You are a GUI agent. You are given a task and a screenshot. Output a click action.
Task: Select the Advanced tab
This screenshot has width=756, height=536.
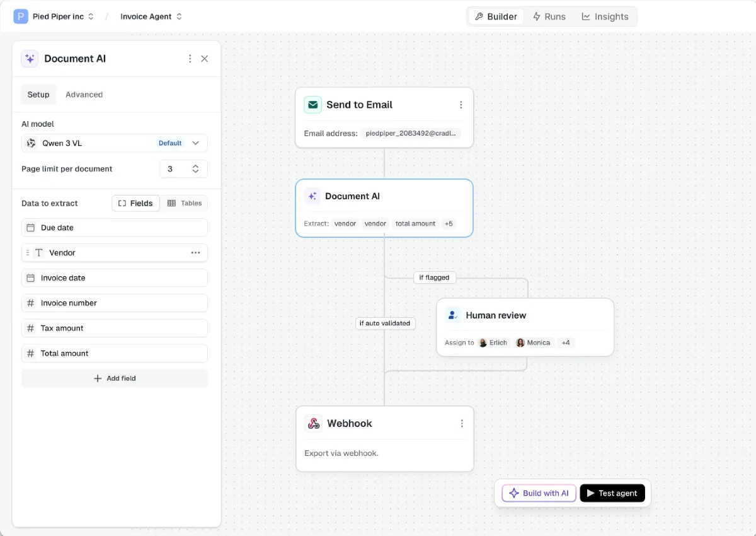tap(84, 95)
